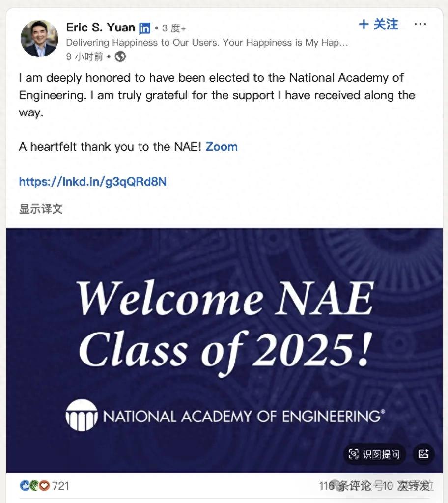Screen dimensions: 448x503
Task: Click the 10 次转发 reposts count
Action: click(x=407, y=486)
